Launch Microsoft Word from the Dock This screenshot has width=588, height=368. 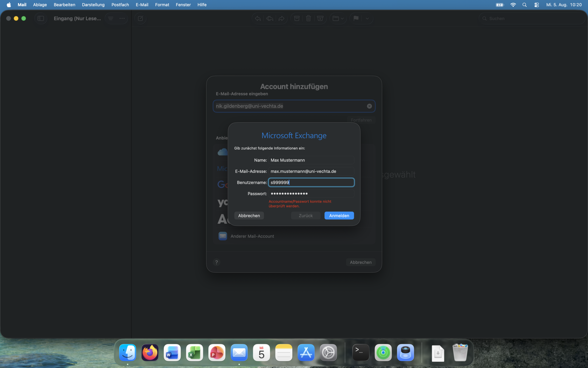172,353
